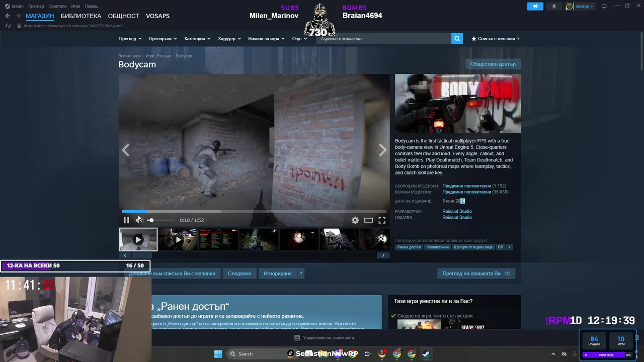Open recent reviews Предимно положителни link
This screenshot has width=644, height=362.
(x=466, y=186)
